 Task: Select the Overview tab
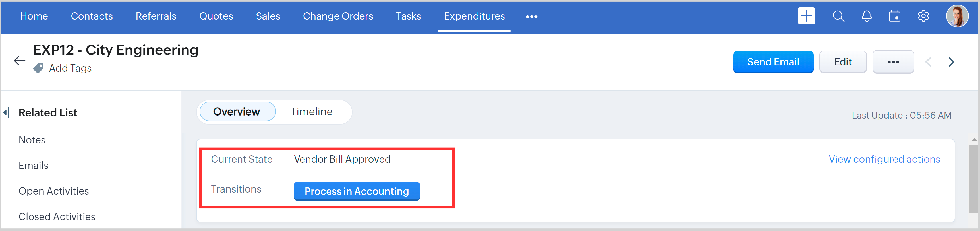[237, 112]
